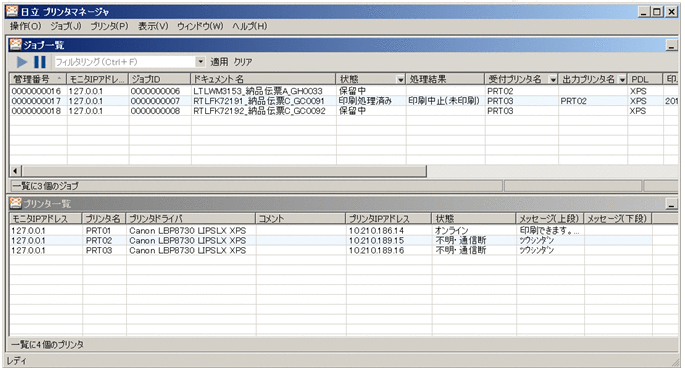Click document LTLWM3153_納品伝票A_GH0033

pos(258,91)
